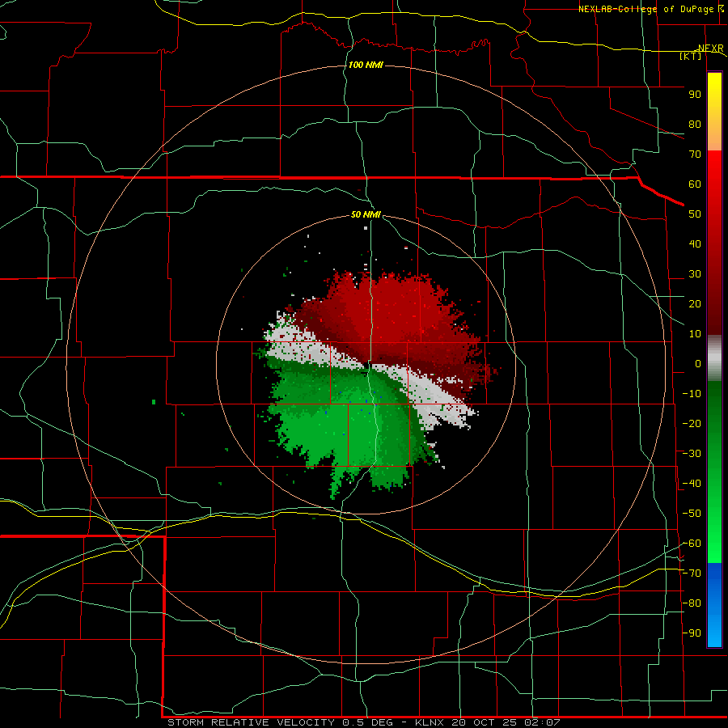The width and height of the screenshot is (728, 728).
Task: Click the positive 70 scale label
Action: [x=695, y=154]
